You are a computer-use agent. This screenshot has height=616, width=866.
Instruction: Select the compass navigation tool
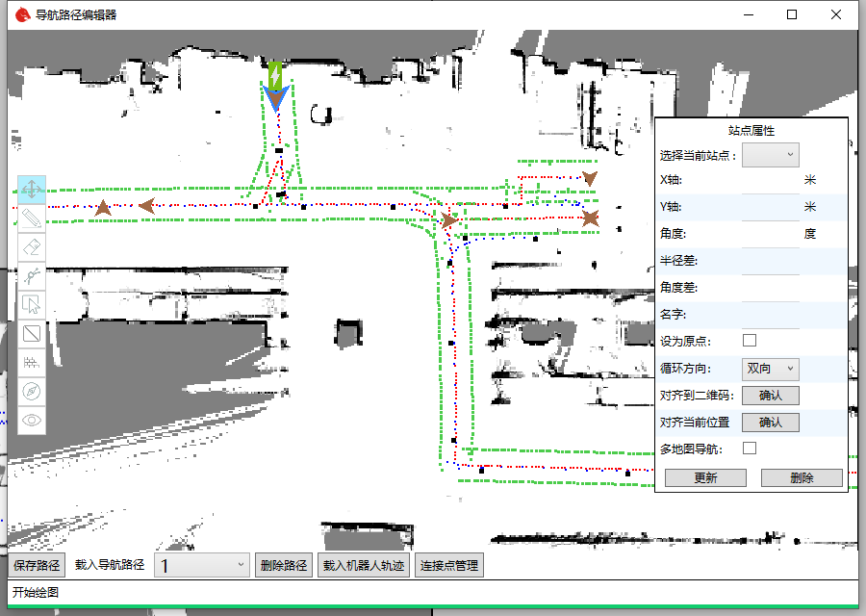point(32,392)
